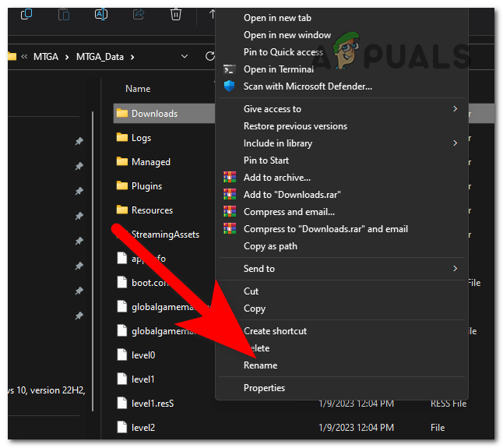Select the Downloads folder
This screenshot has width=503, height=448.
coord(164,113)
